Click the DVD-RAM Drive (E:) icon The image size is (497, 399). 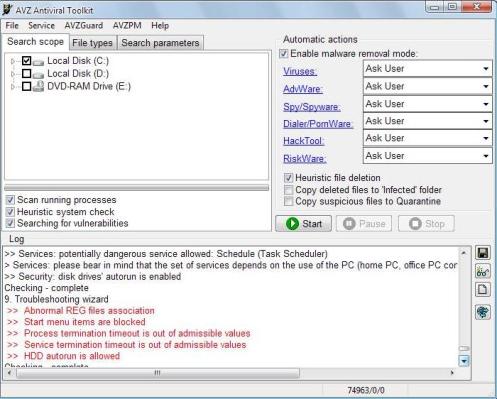point(38,86)
